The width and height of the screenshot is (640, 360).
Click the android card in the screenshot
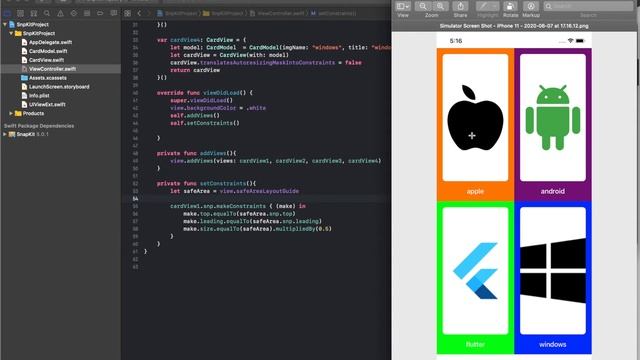[x=553, y=124]
